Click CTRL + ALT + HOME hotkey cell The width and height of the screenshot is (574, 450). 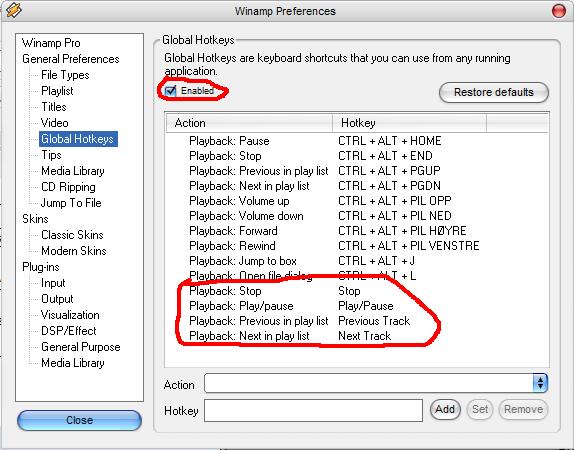pos(390,141)
